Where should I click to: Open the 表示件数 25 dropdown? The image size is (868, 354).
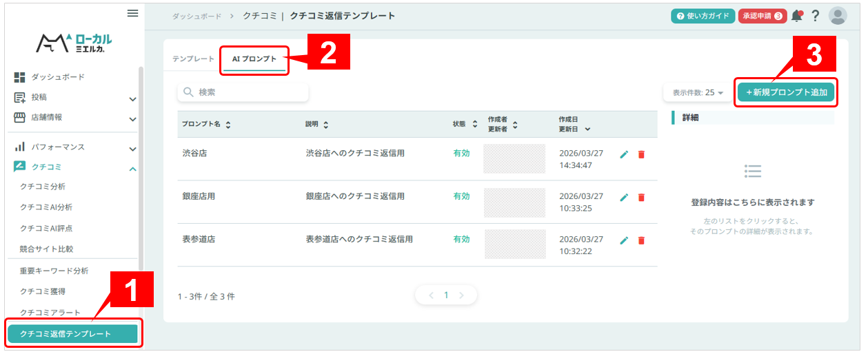pos(698,92)
